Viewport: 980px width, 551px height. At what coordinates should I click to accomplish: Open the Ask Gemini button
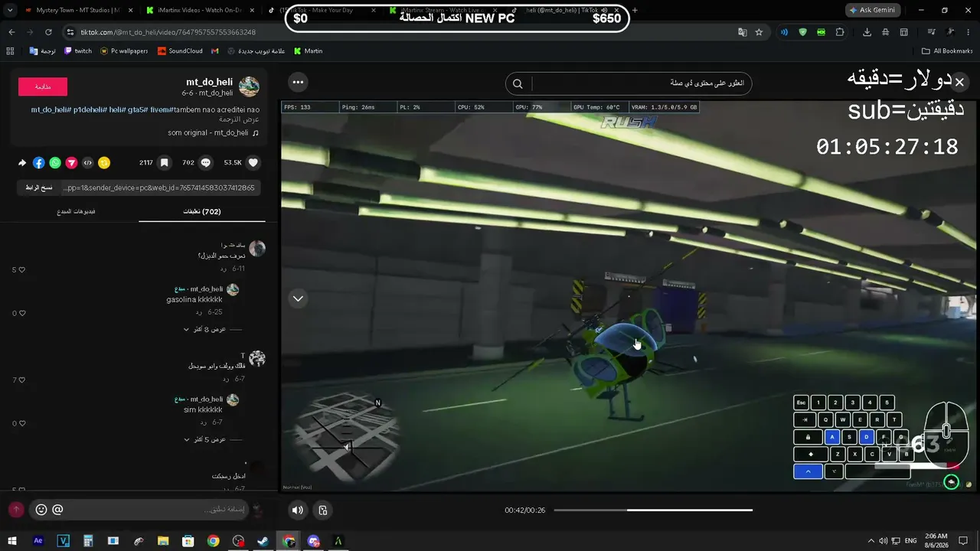click(x=874, y=10)
